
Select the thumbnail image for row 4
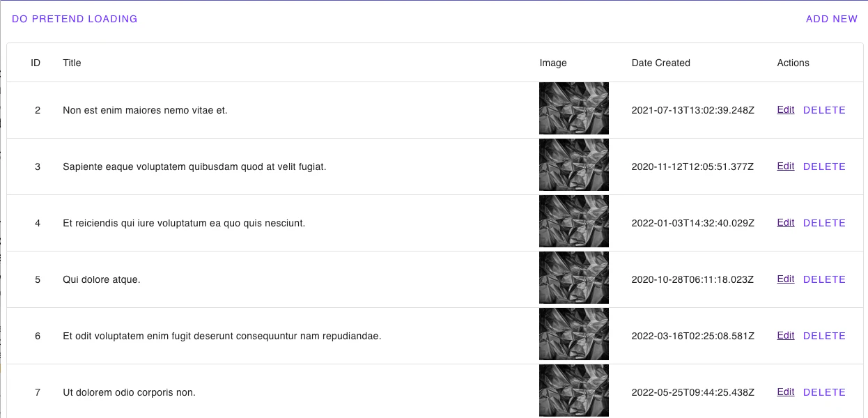click(x=574, y=222)
